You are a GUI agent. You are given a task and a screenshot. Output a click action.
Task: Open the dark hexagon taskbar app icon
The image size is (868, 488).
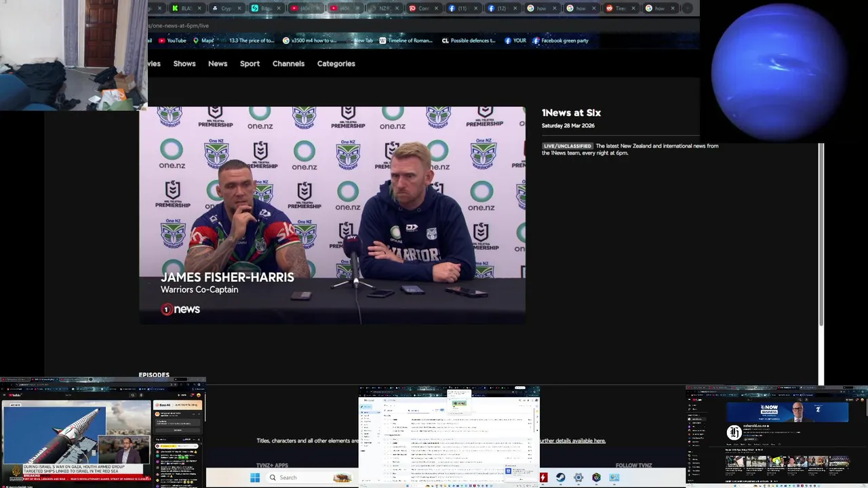point(596,478)
